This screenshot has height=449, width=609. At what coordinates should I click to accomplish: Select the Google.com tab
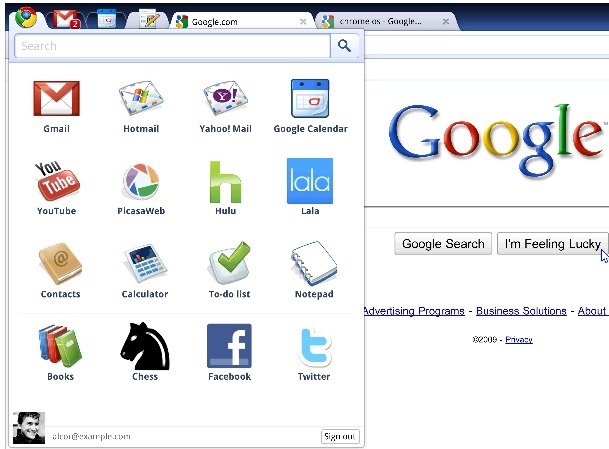(x=241, y=21)
